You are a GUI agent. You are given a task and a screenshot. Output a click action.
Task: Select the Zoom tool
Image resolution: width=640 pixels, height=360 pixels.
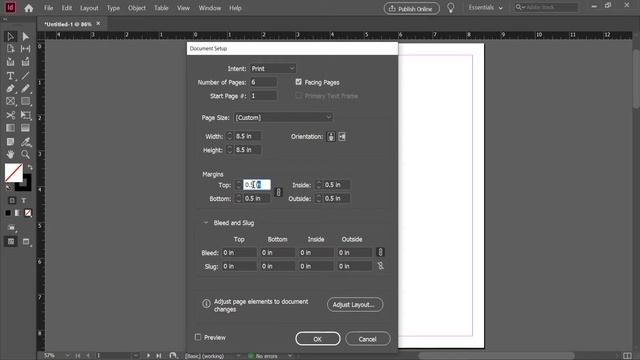25,154
